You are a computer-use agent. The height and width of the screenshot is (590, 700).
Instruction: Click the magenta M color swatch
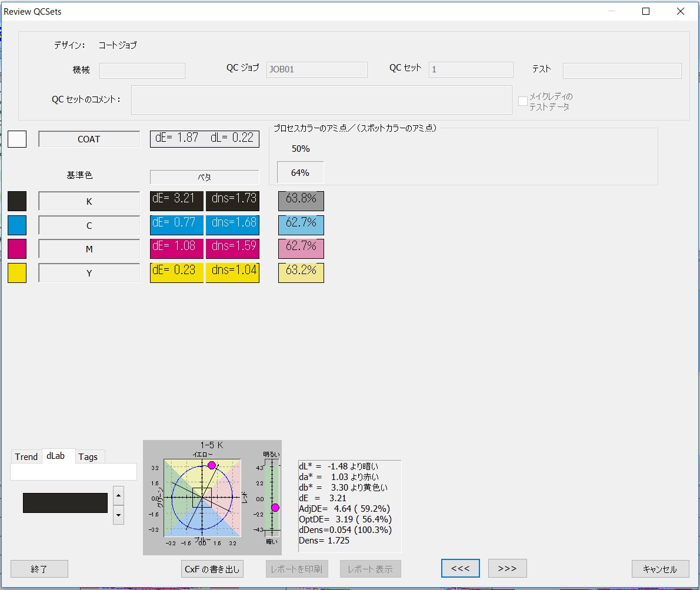click(x=17, y=249)
